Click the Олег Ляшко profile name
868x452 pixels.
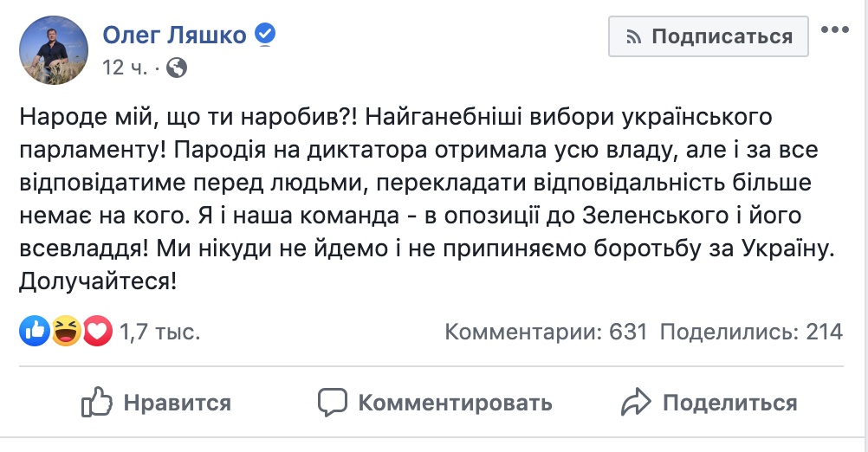click(x=176, y=35)
